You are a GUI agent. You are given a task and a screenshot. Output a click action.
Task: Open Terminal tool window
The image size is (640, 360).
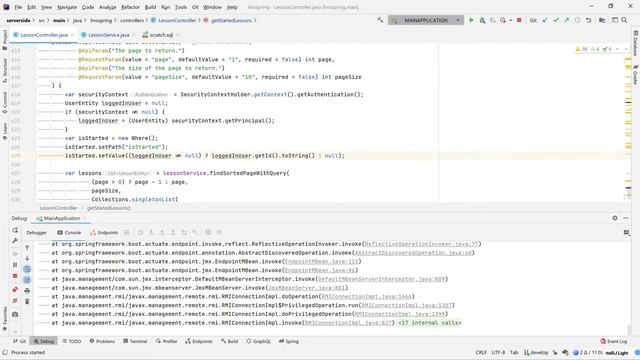[x=135, y=341]
